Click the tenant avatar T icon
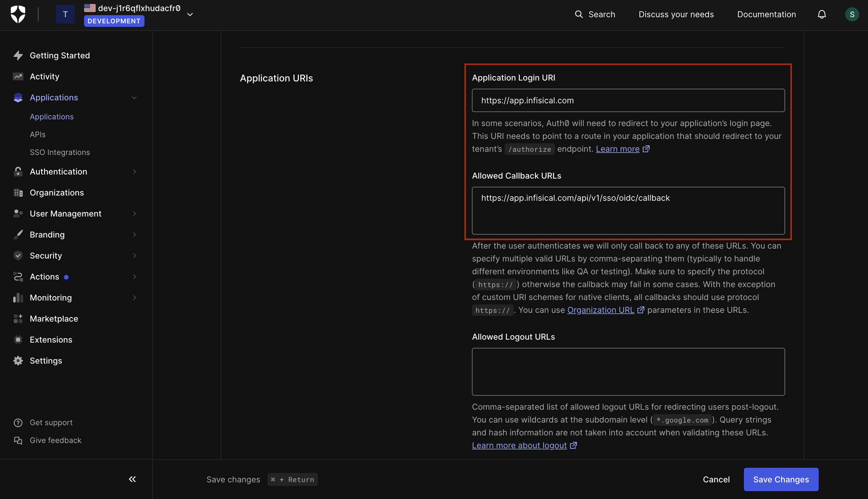868x499 pixels. click(x=65, y=14)
